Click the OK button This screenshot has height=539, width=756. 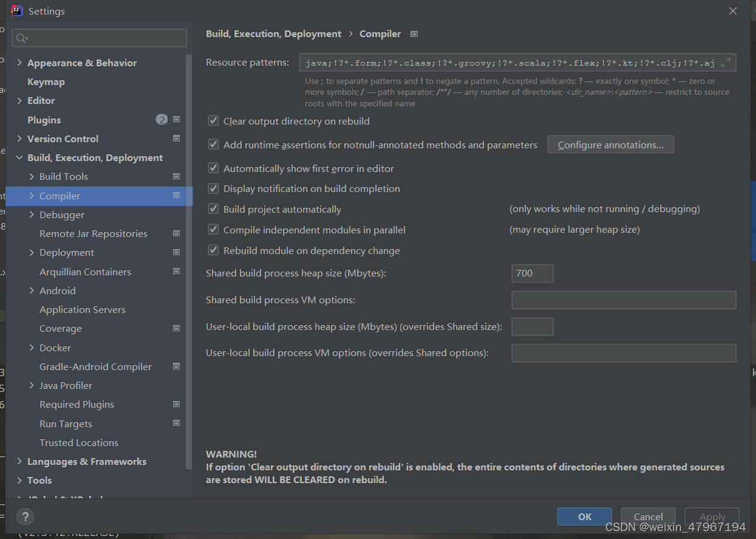[x=584, y=517]
